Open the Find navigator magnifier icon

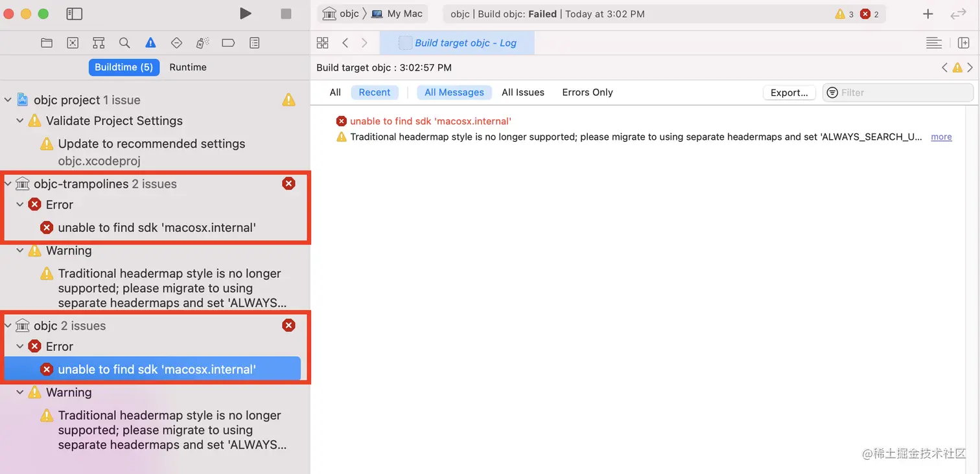124,43
